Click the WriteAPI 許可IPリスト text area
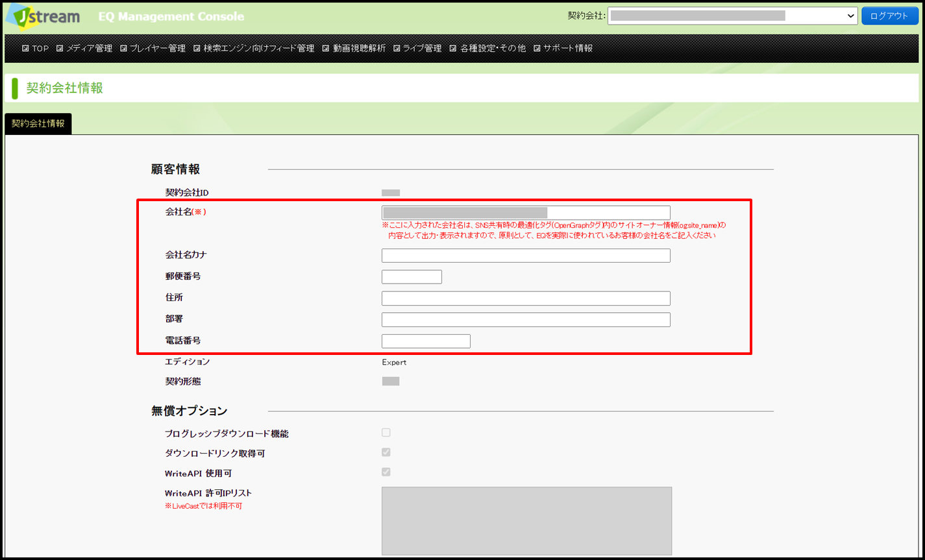925x560 pixels. [526, 521]
